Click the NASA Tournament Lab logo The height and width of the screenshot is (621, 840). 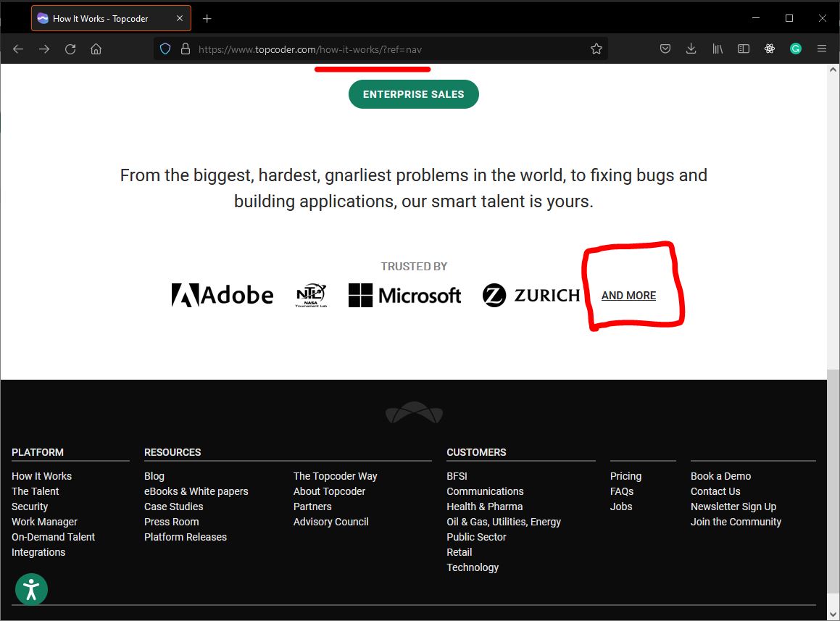tap(311, 295)
